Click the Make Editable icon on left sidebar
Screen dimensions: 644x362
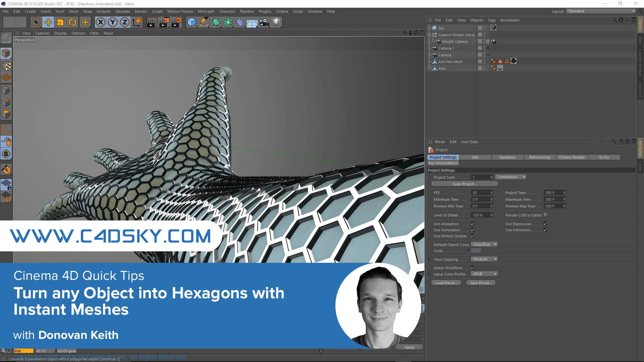coord(6,53)
